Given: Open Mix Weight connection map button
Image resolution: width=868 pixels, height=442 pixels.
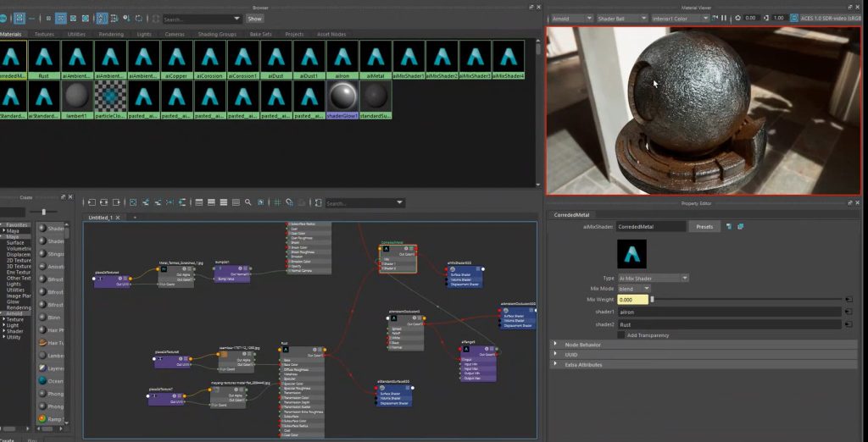Looking at the screenshot, I should pyautogui.click(x=849, y=299).
